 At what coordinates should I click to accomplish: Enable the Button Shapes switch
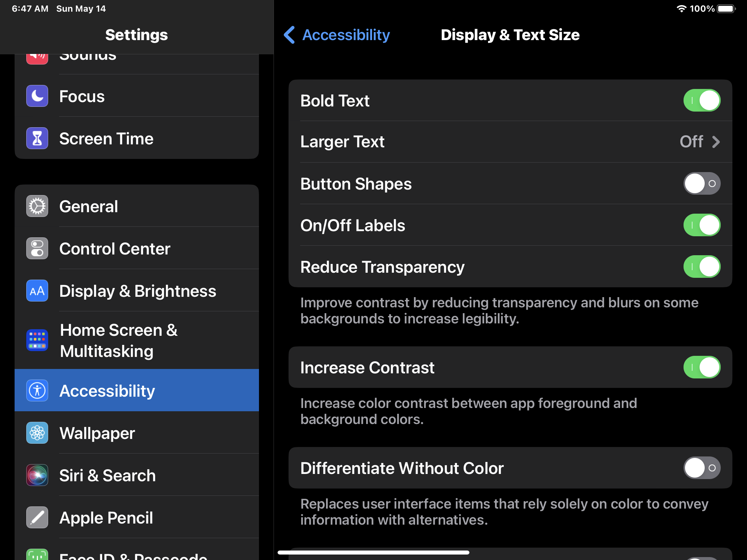[702, 183]
